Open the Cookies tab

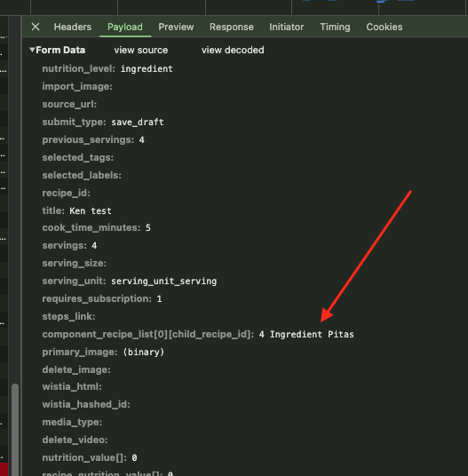385,27
